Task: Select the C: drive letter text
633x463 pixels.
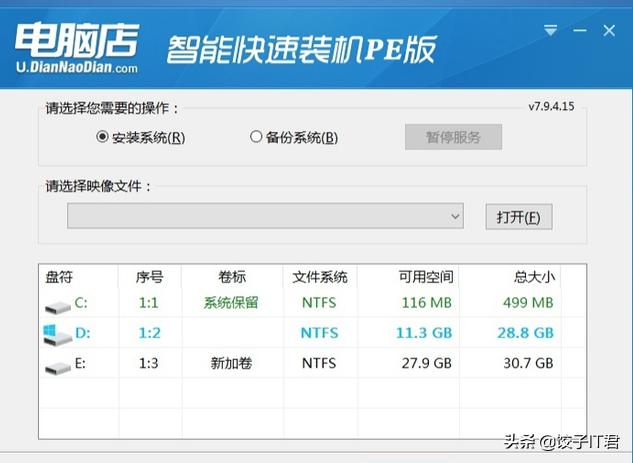Action: click(x=81, y=303)
